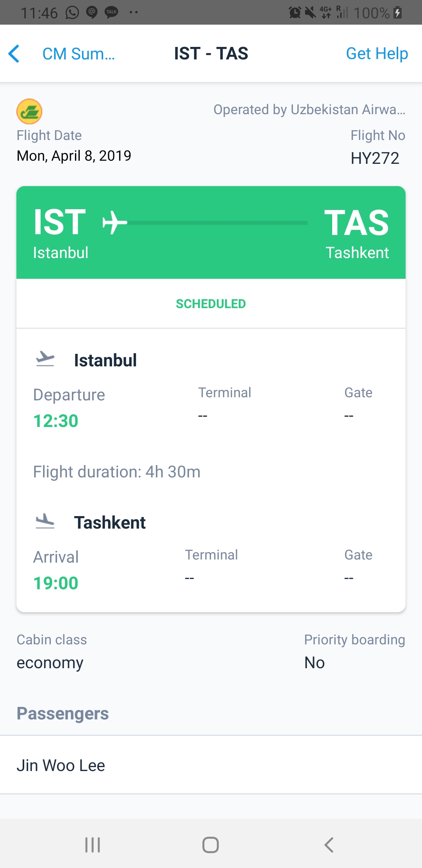Viewport: 422px width, 868px height.
Task: Tap the Operated by Uzbekistan Airways text
Action: [309, 110]
